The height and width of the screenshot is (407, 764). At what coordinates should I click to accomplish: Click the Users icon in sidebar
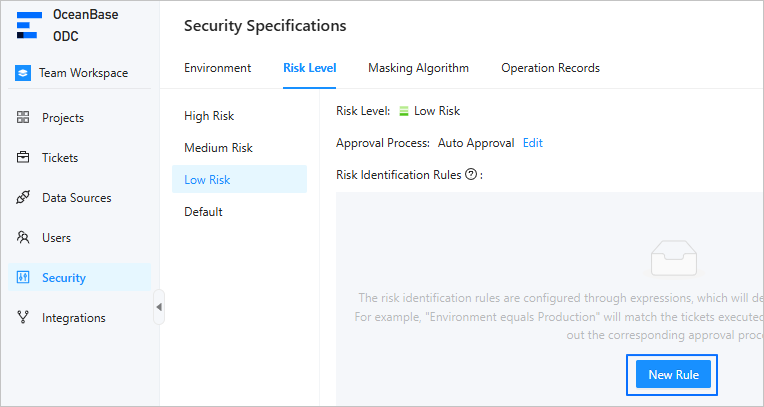(23, 238)
